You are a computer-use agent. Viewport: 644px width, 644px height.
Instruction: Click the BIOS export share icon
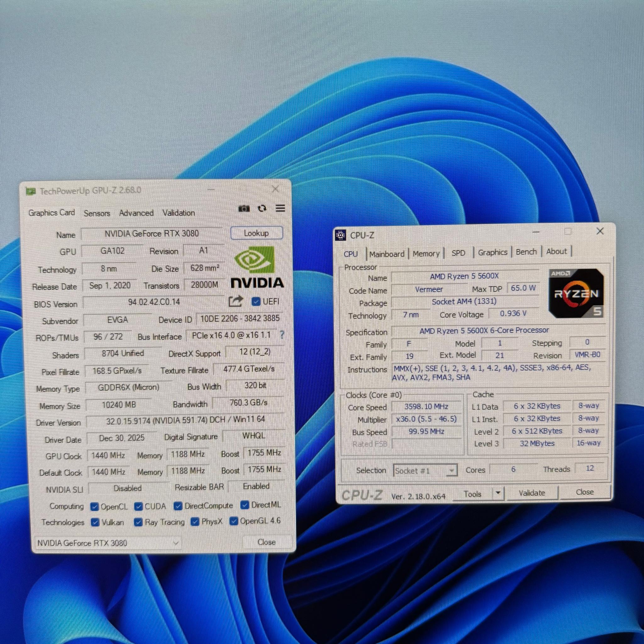coord(236,301)
